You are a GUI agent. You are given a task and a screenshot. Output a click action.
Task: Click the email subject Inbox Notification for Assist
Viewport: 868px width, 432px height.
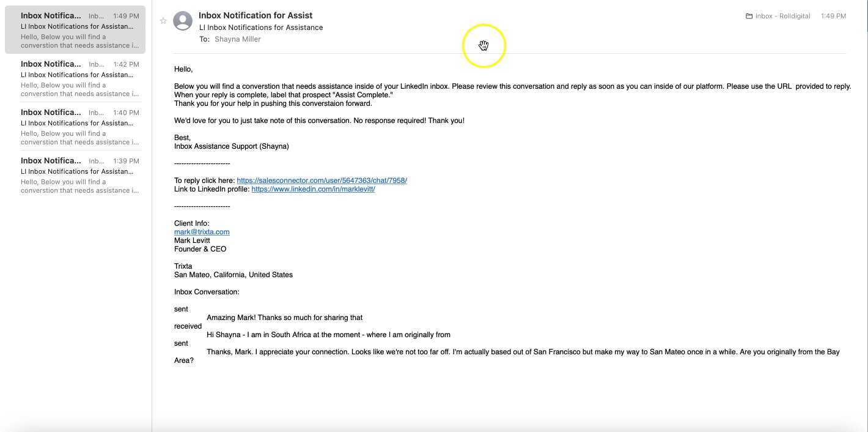pos(255,15)
